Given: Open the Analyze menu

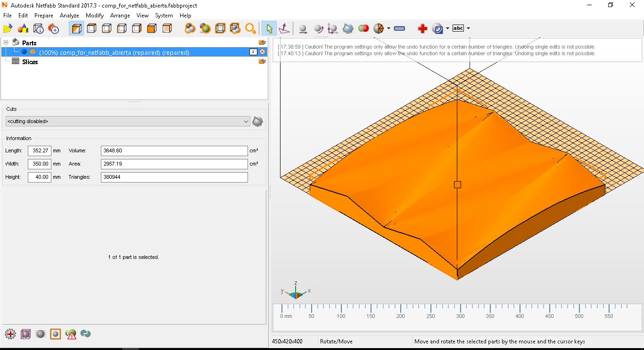Looking at the screenshot, I should click(69, 16).
